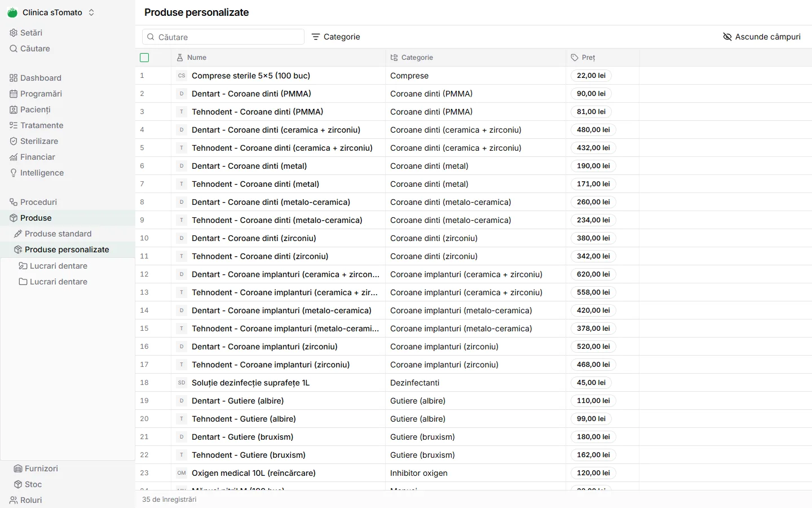Click the green tomato clinic logo

[x=12, y=12]
